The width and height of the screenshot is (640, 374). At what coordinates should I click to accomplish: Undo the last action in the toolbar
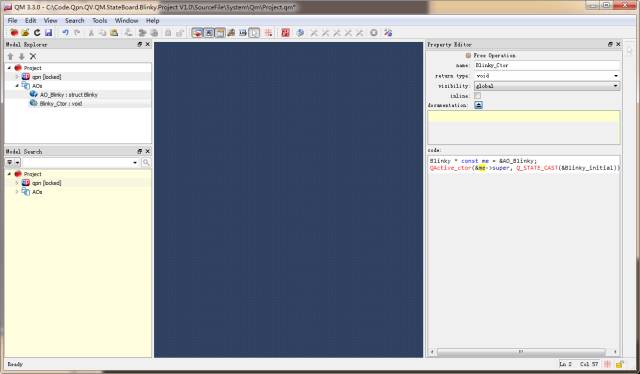pyautogui.click(x=65, y=33)
